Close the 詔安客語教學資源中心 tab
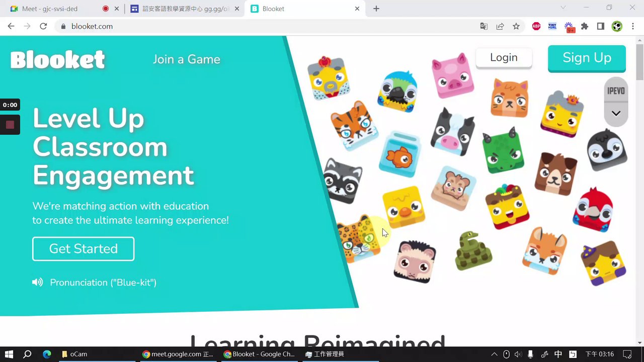Viewport: 644px width, 362px height. (237, 9)
